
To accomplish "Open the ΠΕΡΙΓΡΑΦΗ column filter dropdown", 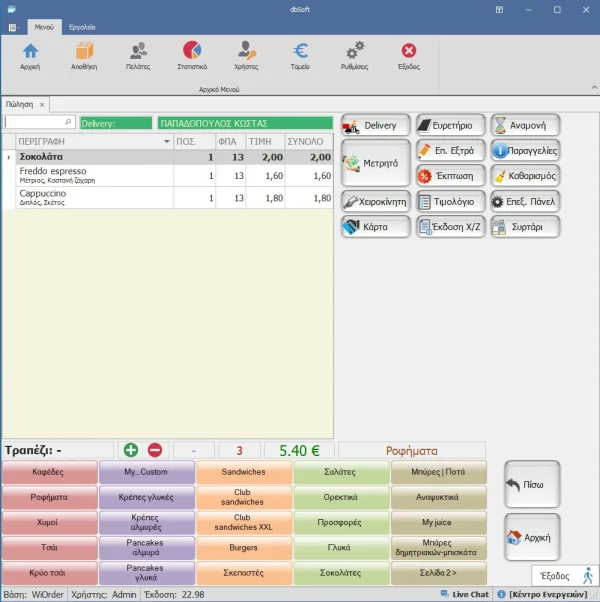I will [167, 142].
